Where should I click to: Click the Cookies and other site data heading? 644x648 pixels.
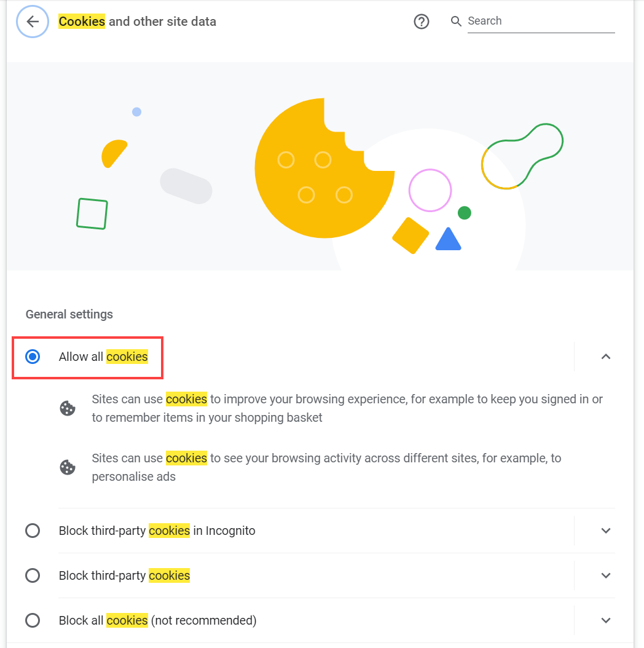click(x=137, y=22)
